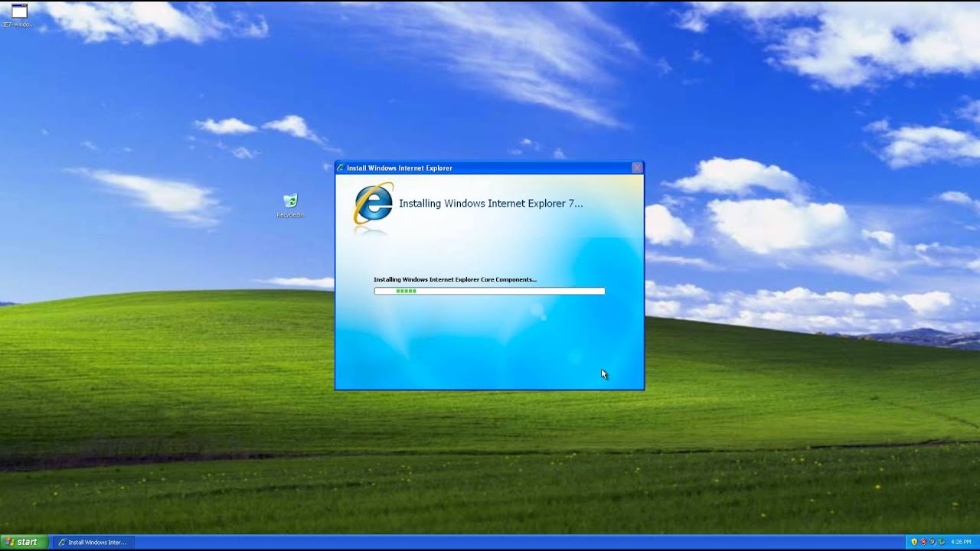This screenshot has height=551, width=980.
Task: Close the Install Windows Internet Explorer dialog
Action: coord(637,168)
